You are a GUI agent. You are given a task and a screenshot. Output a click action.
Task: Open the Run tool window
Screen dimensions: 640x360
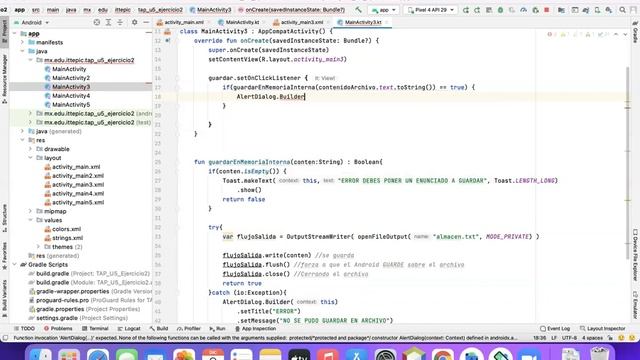tap(217, 329)
